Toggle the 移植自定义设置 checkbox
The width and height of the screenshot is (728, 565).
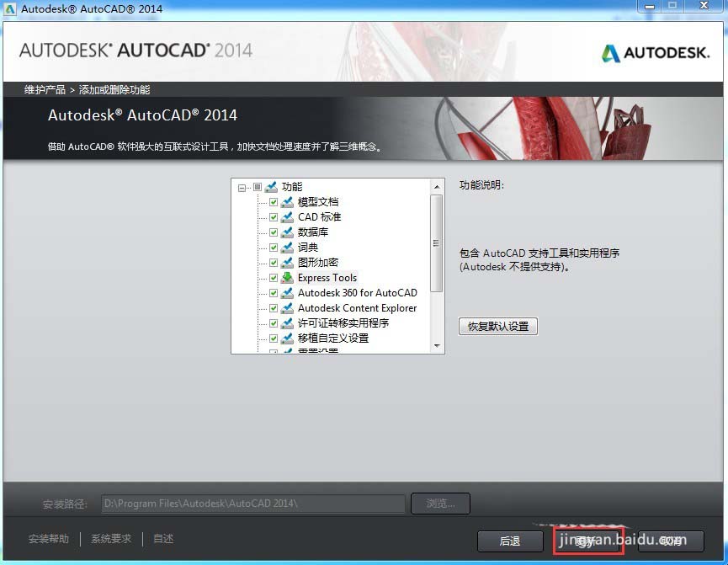pyautogui.click(x=274, y=338)
